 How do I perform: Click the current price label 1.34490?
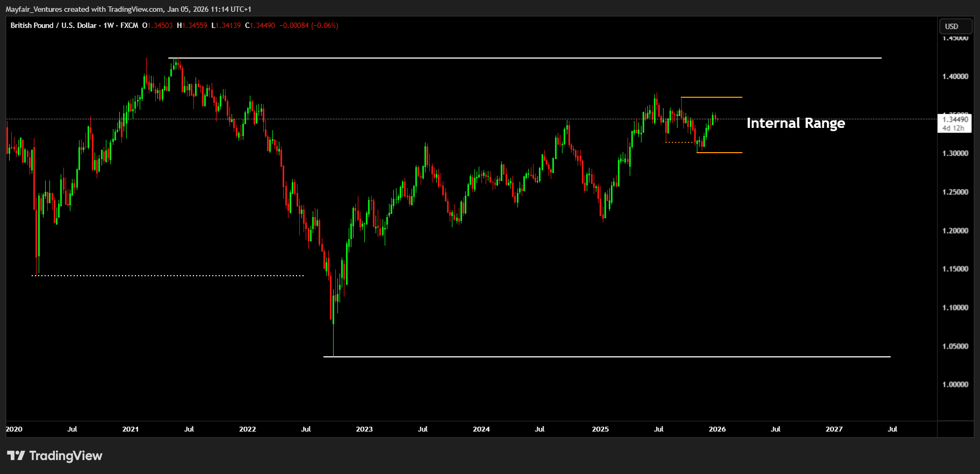click(x=955, y=119)
